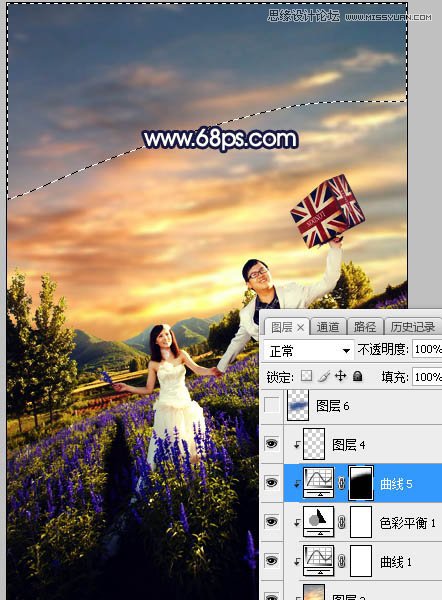442x600 pixels.
Task: Select the 图层 4 layer name
Action: (x=349, y=445)
